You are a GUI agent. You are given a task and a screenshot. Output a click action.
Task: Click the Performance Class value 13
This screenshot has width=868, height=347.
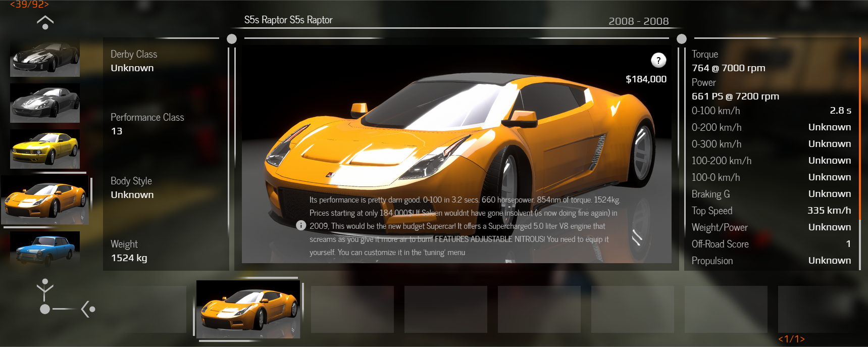coord(117,131)
